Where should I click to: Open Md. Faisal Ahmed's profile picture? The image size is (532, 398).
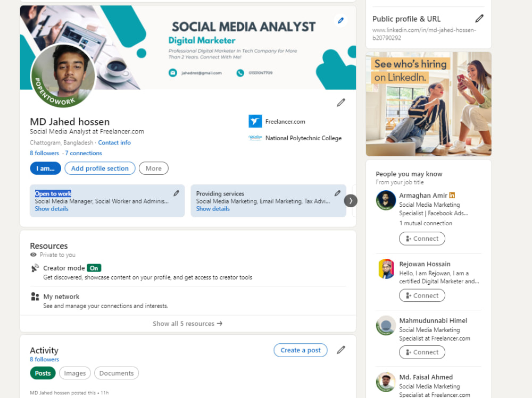click(x=386, y=382)
